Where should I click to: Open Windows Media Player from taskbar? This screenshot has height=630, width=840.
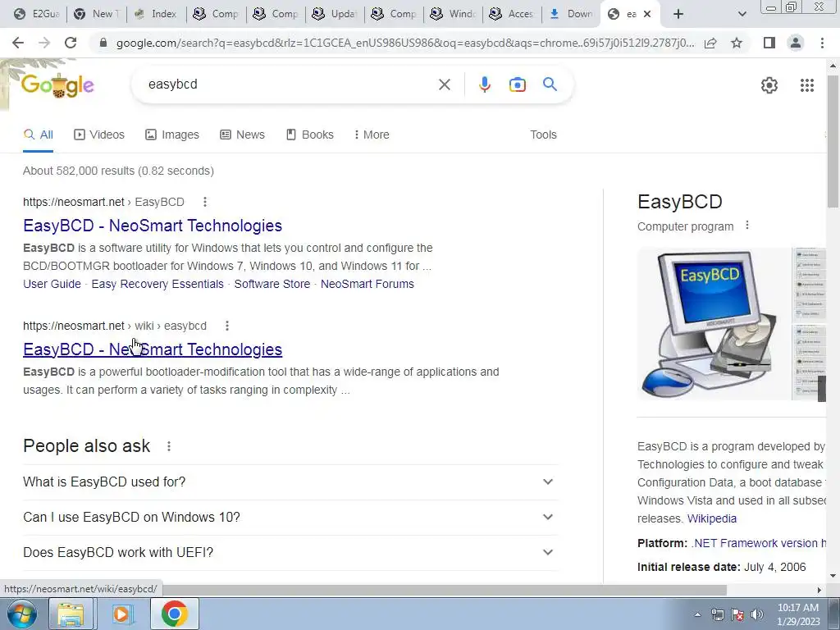[123, 614]
